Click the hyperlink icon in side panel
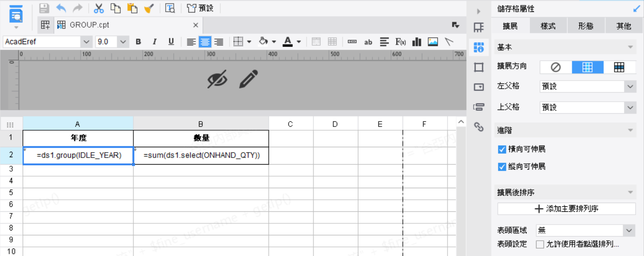This screenshot has width=644, height=256. 479,127
